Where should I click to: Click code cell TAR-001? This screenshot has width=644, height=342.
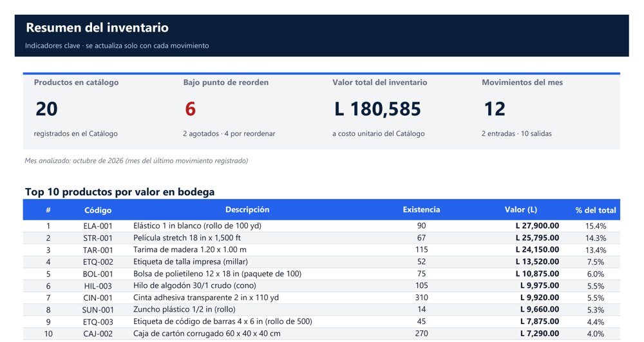point(98,250)
